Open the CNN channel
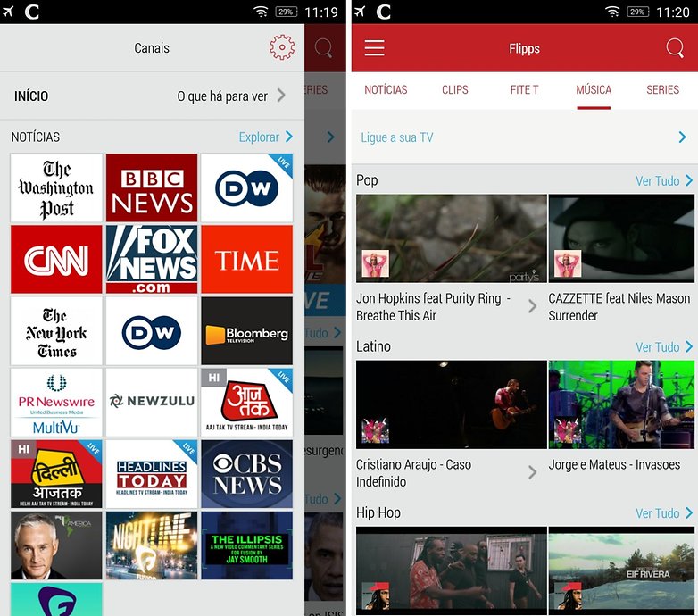Image resolution: width=698 pixels, height=616 pixels. (56, 259)
